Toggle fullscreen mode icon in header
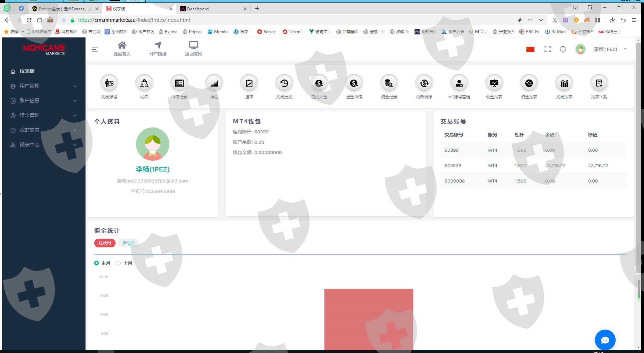The image size is (644, 353). coord(547,49)
